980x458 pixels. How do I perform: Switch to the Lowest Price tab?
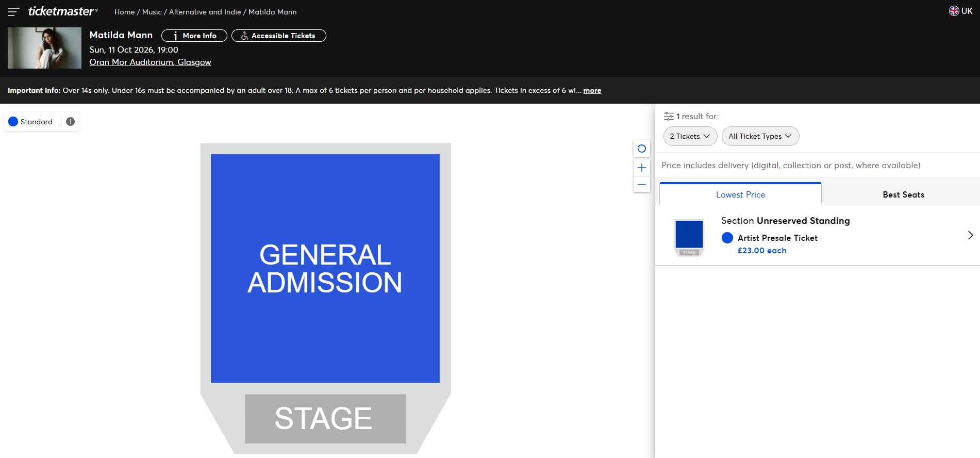pos(740,194)
